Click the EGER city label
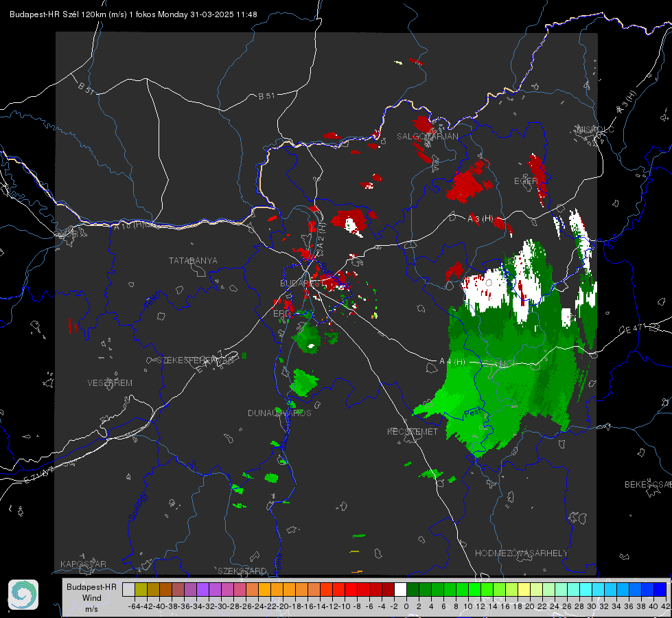The image size is (672, 618). pyautogui.click(x=526, y=181)
